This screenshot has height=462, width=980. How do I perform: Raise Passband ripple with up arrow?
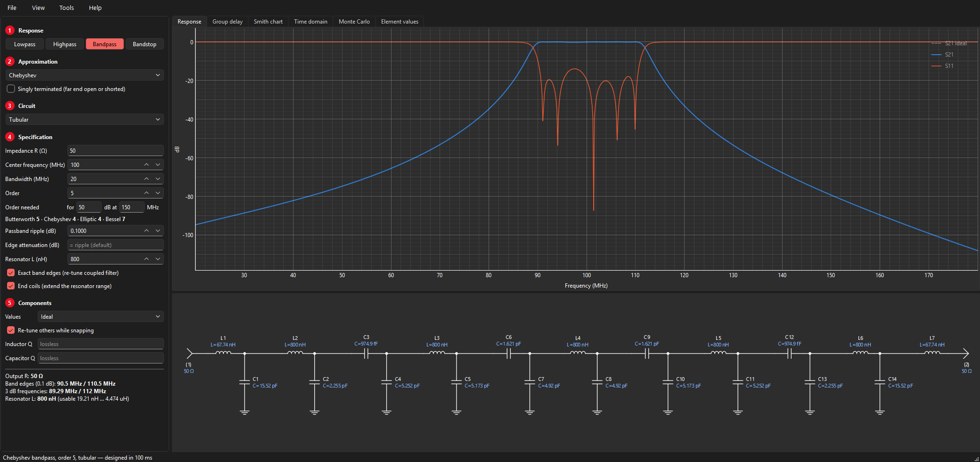coord(147,231)
